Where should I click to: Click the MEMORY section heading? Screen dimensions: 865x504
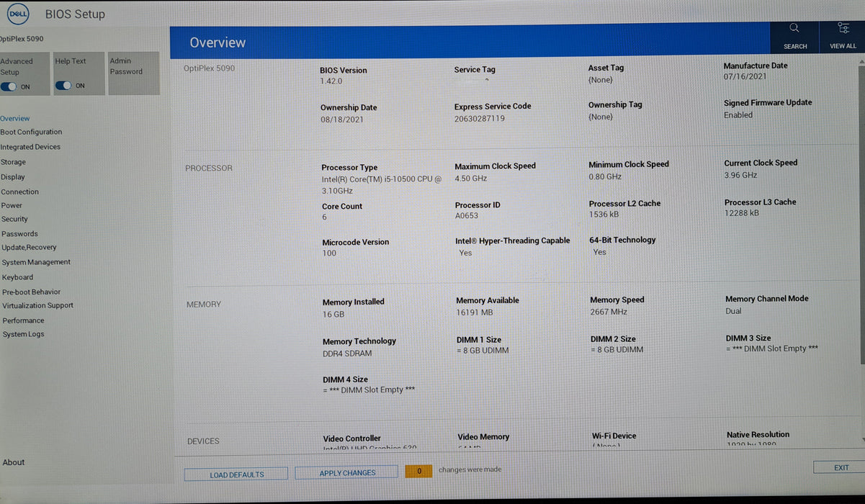204,305
